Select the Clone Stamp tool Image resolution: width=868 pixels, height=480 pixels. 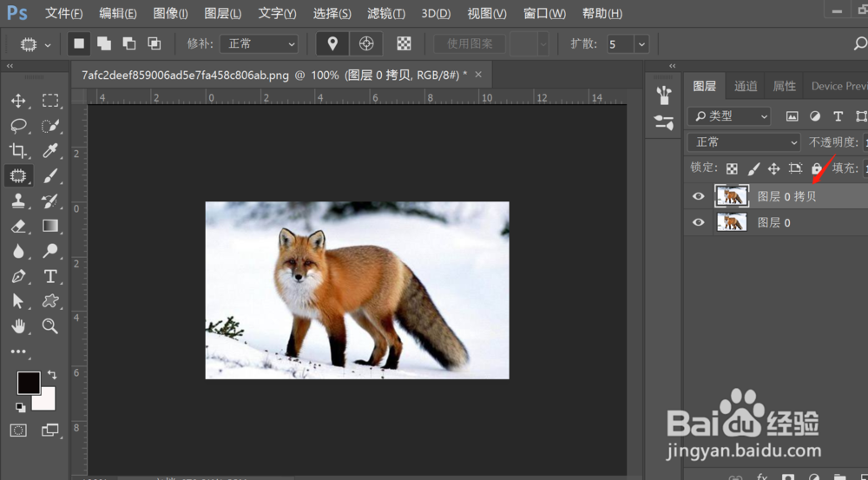point(18,201)
